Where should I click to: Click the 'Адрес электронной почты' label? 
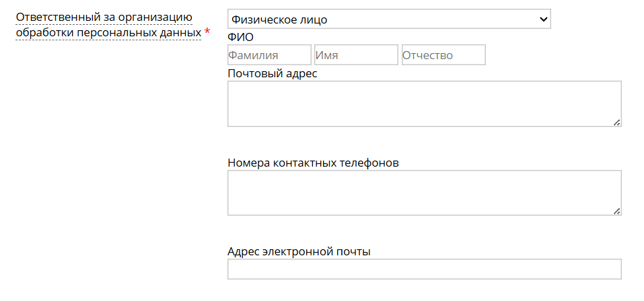point(299,252)
